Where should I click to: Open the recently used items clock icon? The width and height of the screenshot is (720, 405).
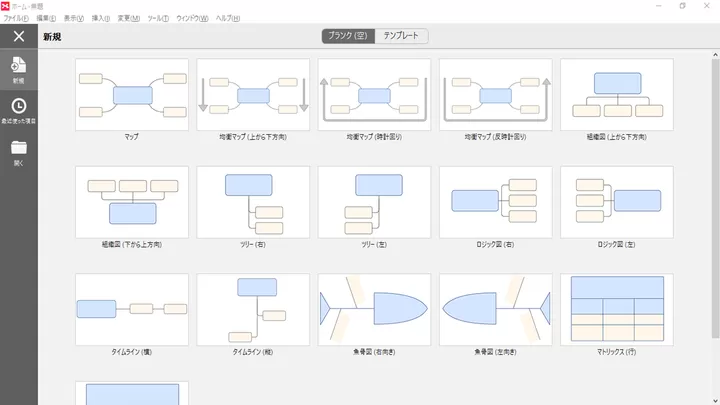point(18,108)
